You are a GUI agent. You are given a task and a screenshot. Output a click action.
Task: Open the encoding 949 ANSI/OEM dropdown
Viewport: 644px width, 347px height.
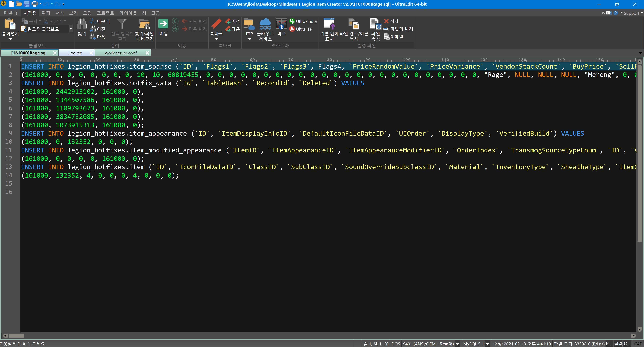click(457, 344)
